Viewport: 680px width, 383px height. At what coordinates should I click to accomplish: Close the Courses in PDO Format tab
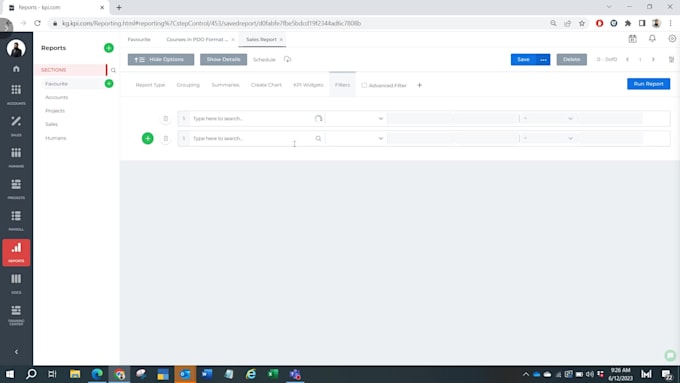[x=233, y=39]
